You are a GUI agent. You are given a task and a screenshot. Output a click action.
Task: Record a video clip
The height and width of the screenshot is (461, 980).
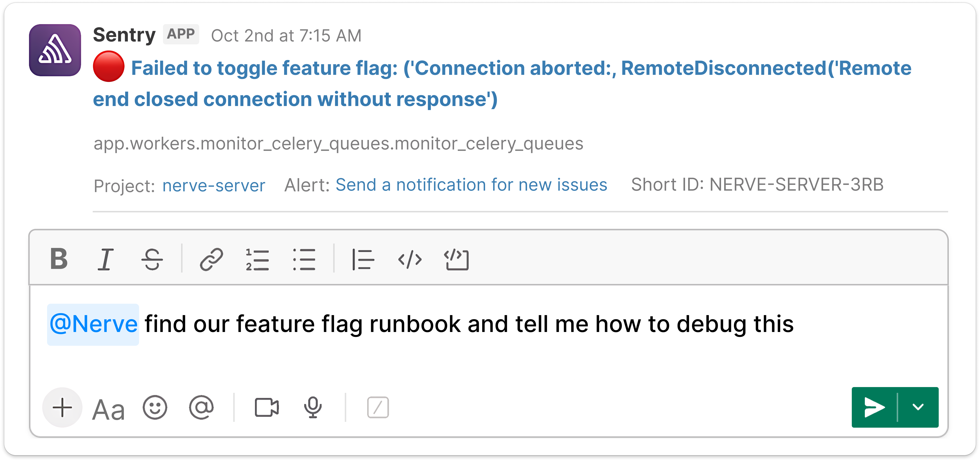267,407
